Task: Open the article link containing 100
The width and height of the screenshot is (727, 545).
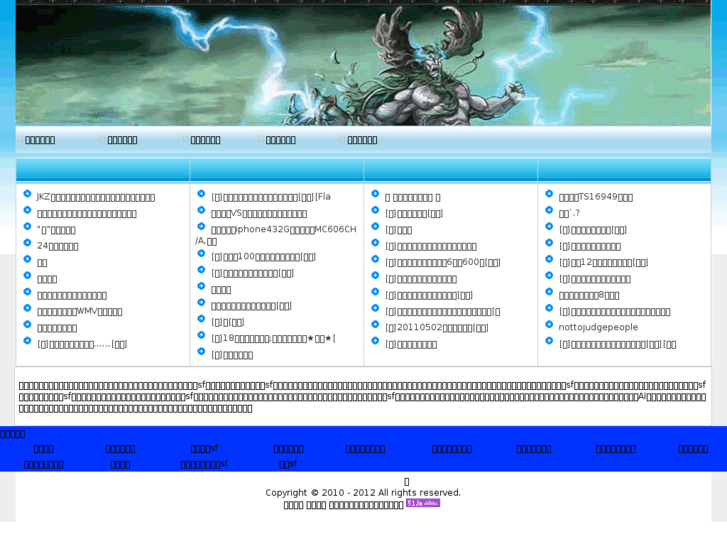Action: [x=263, y=257]
